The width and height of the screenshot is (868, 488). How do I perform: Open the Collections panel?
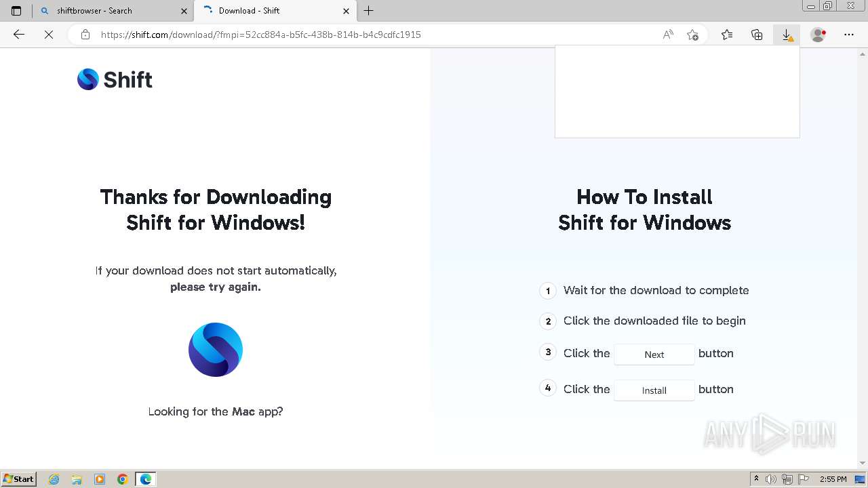coord(757,35)
